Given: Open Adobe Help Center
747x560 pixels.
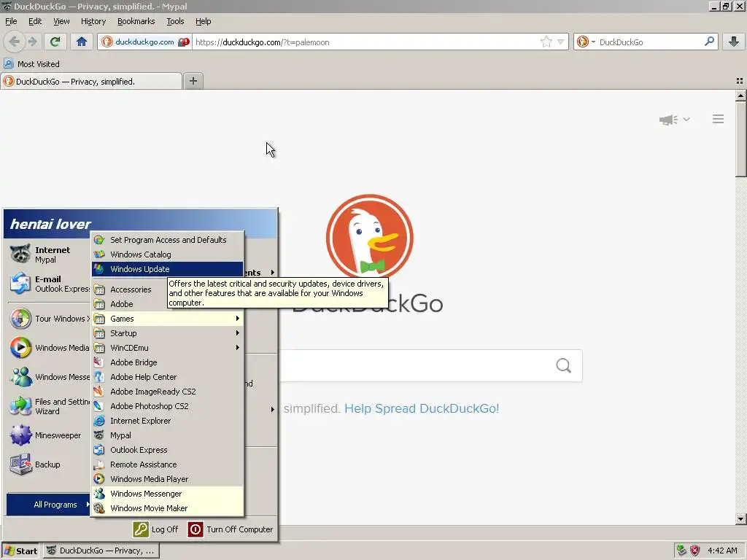Looking at the screenshot, I should [167, 377].
